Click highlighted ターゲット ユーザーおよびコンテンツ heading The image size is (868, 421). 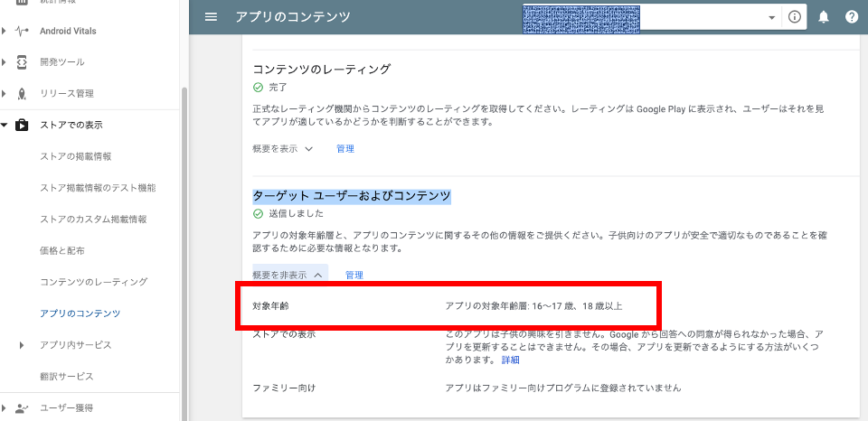click(352, 196)
